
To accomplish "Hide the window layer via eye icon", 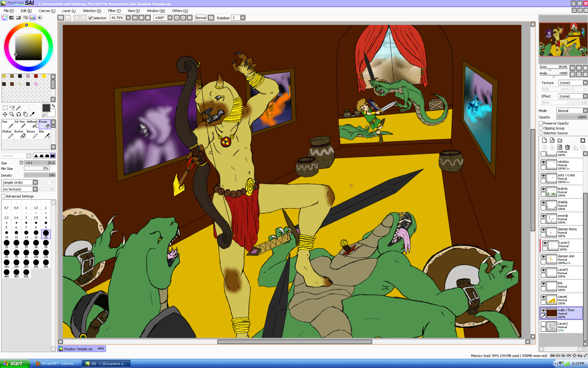I will pyautogui.click(x=543, y=162).
